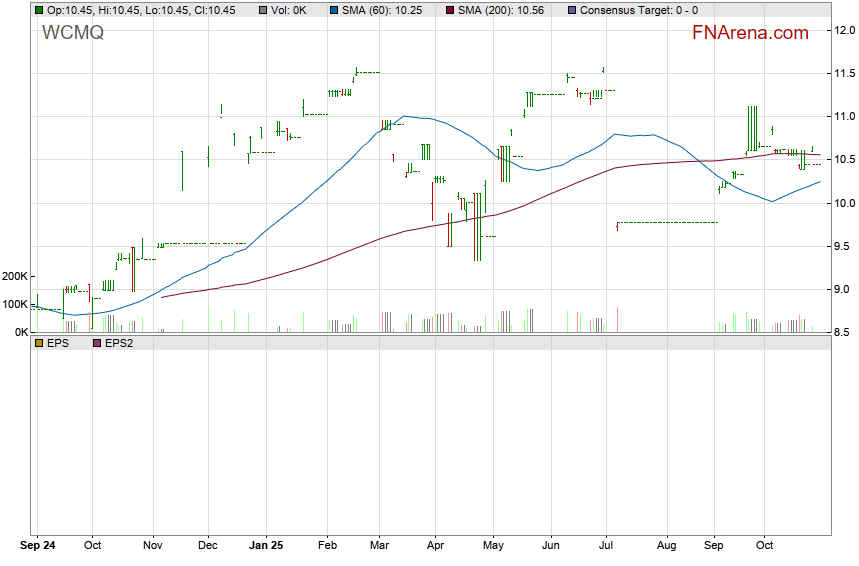
Task: Click the 200K volume axis label
Action: (15, 276)
